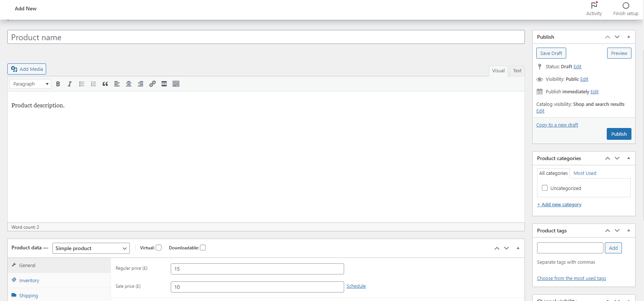Click the Regular price field
Image resolution: width=644 pixels, height=301 pixels.
click(257, 269)
